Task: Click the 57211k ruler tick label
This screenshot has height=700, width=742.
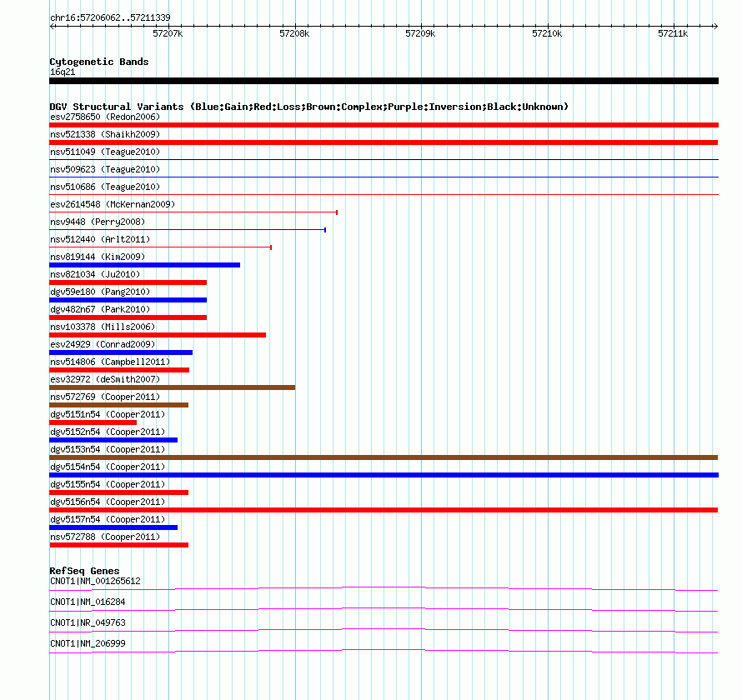Action: [673, 33]
